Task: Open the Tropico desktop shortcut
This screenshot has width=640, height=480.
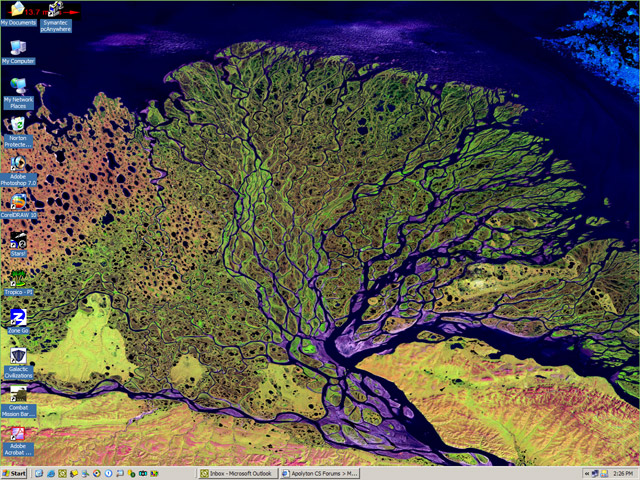Action: point(17,280)
